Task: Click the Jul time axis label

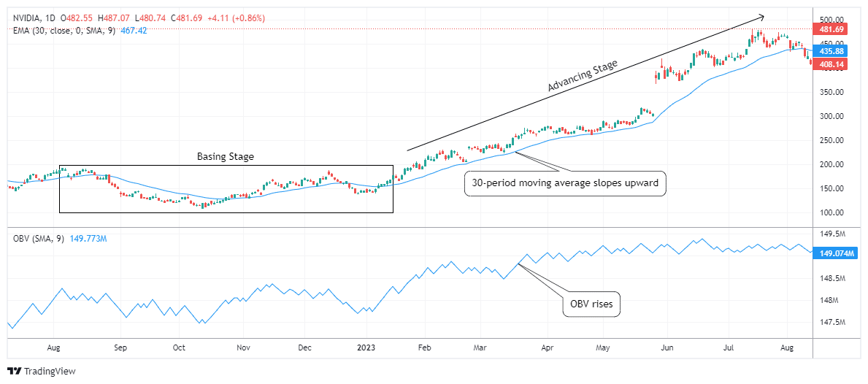Action: click(x=729, y=348)
